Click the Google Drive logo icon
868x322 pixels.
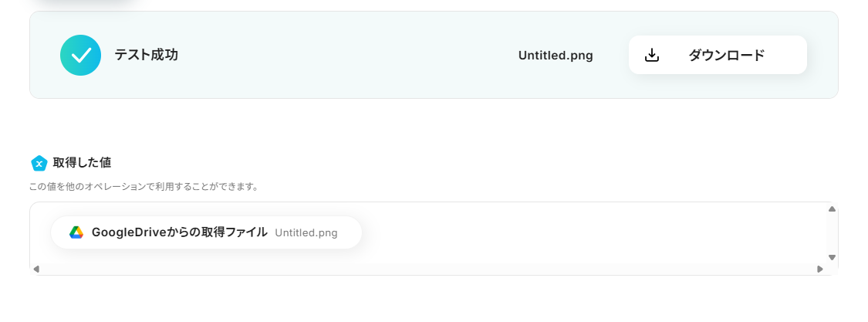coord(76,232)
